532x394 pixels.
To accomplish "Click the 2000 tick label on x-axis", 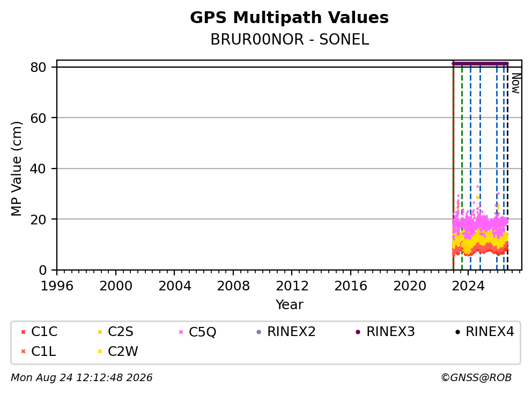I will click(x=116, y=286).
